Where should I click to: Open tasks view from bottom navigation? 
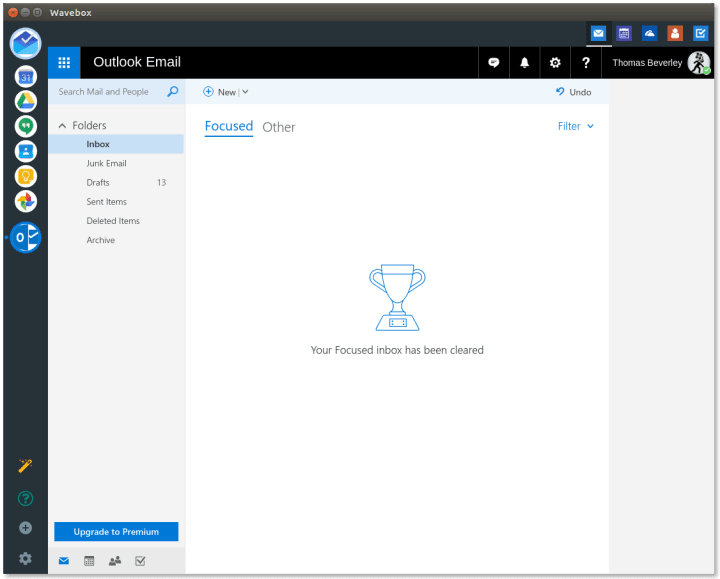tap(140, 561)
